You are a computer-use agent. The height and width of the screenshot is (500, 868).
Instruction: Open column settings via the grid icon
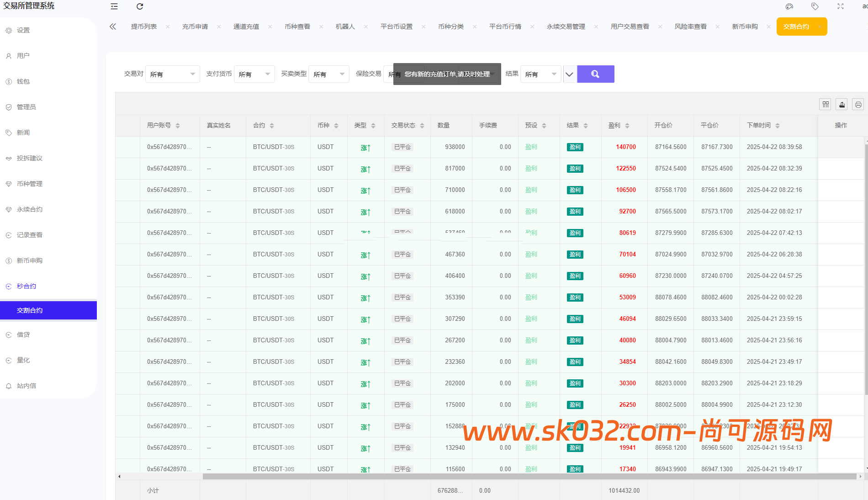(x=825, y=104)
